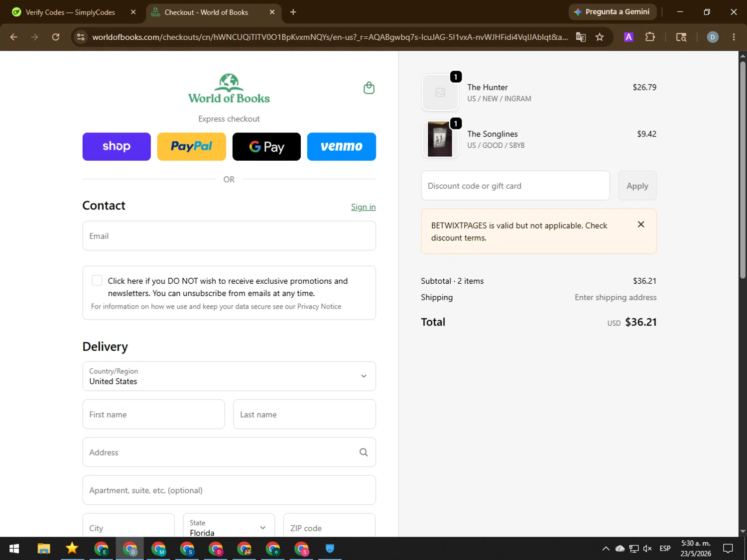
Task: Open the Chrome profile D avatar
Action: click(713, 37)
